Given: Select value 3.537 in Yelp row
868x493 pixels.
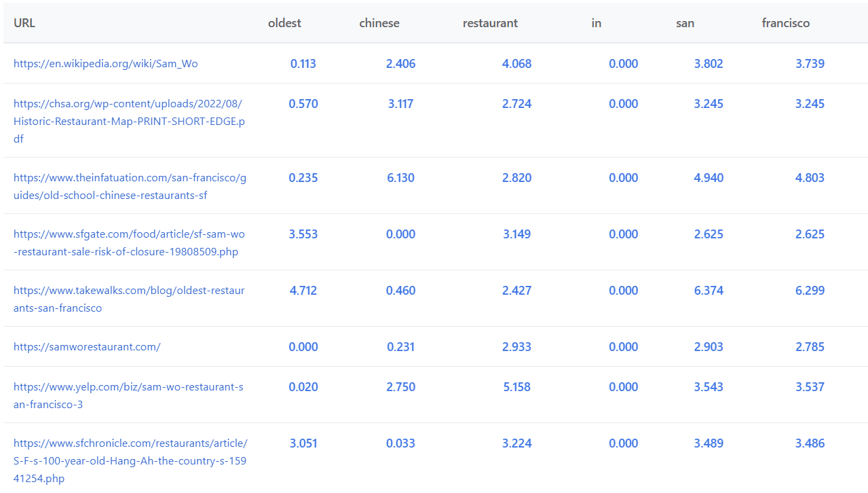Looking at the screenshot, I should (x=810, y=387).
